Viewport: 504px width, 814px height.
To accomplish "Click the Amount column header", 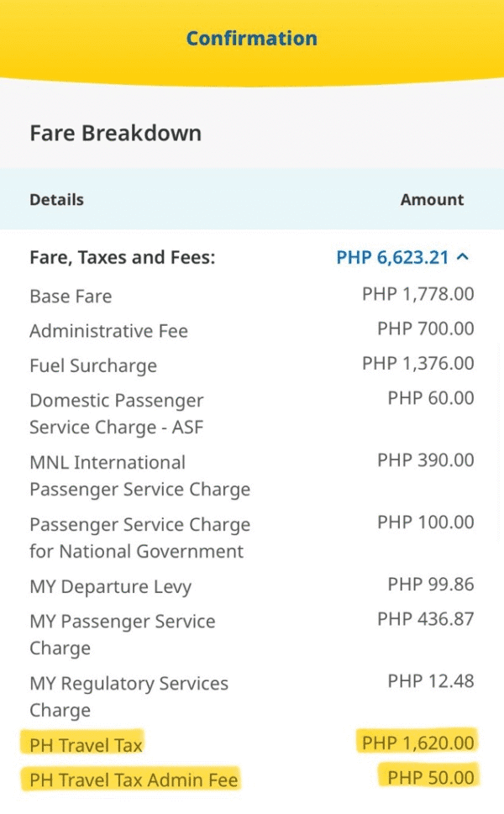I will tap(432, 199).
